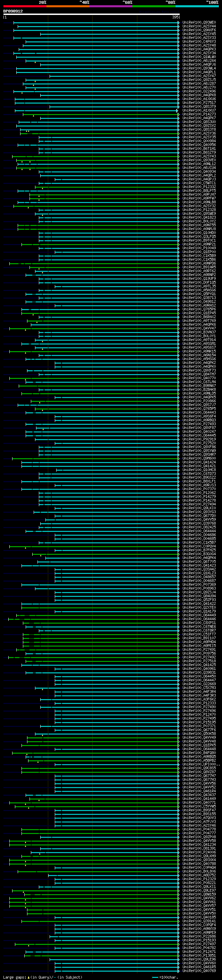Screen dimensions: 222x980
Task: Select the UniRef100_Q9ZSJ5 label
Action: point(199,80)
